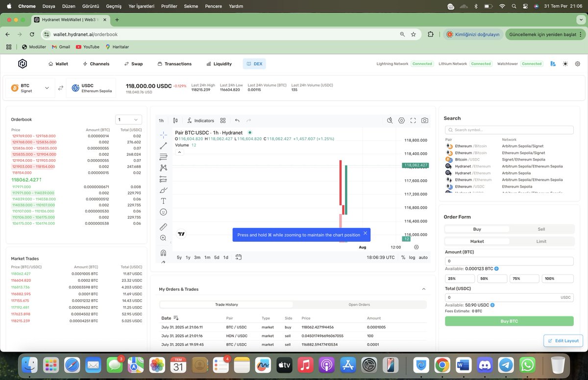Screen dimensions: 588x380
Task: Select Limit order type
Action: click(541, 241)
